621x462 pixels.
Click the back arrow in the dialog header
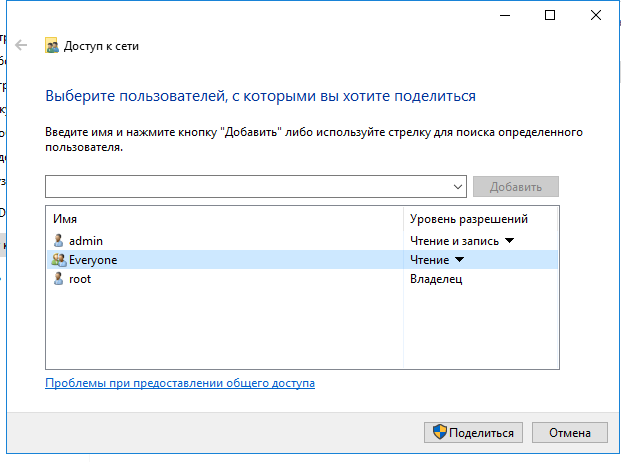click(21, 45)
